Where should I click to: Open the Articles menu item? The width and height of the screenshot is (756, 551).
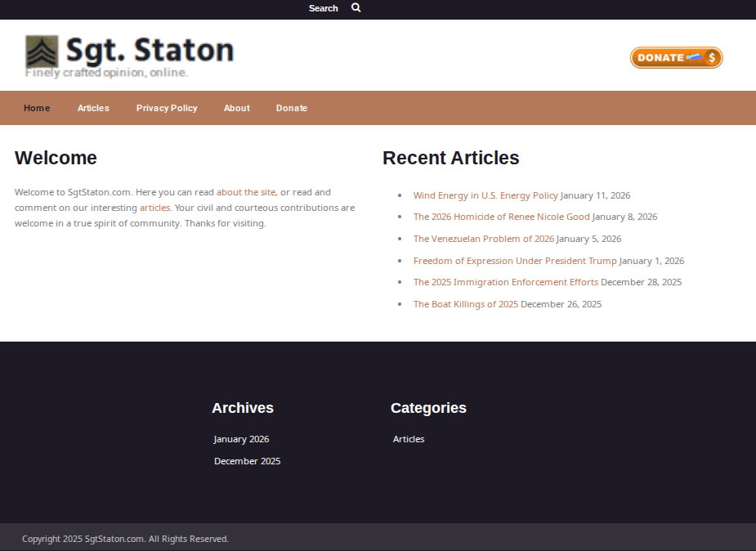click(x=93, y=107)
